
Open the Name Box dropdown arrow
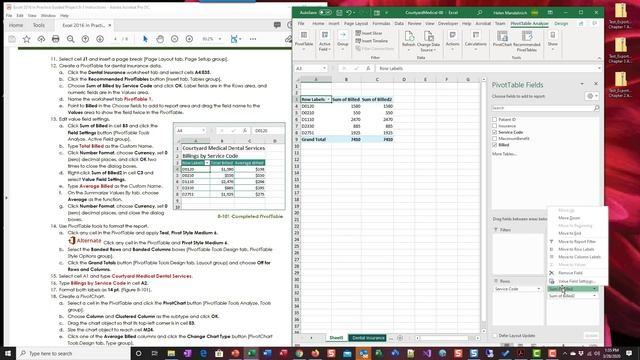tap(324, 68)
